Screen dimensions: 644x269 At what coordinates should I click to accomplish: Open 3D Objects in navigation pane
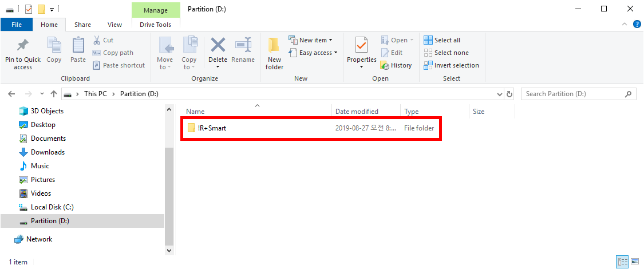coord(41,111)
